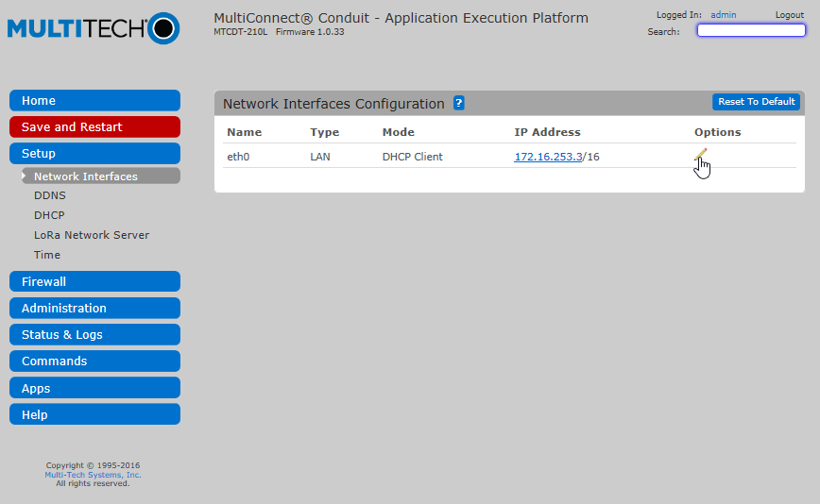Expand the Administration menu

pyautogui.click(x=94, y=308)
